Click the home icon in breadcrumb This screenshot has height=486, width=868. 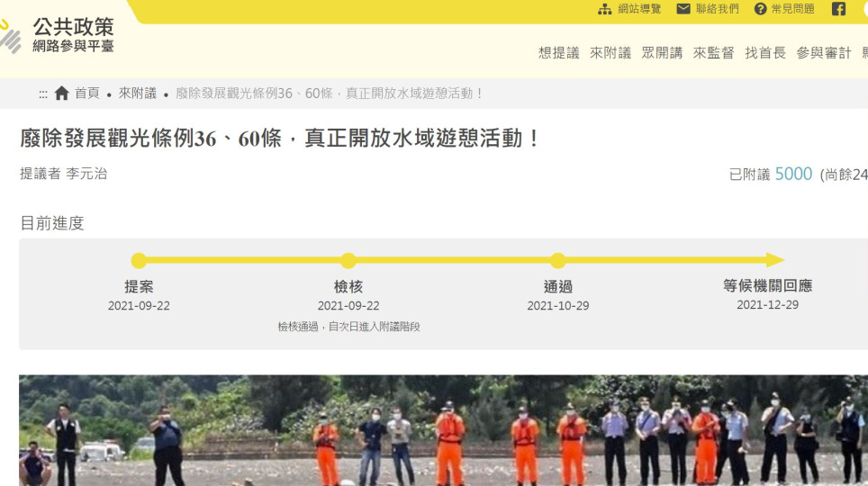click(x=62, y=93)
